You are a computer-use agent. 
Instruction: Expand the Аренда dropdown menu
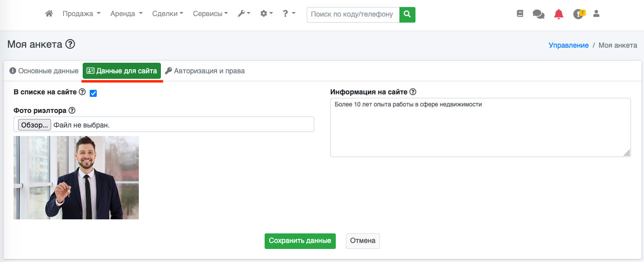[126, 14]
